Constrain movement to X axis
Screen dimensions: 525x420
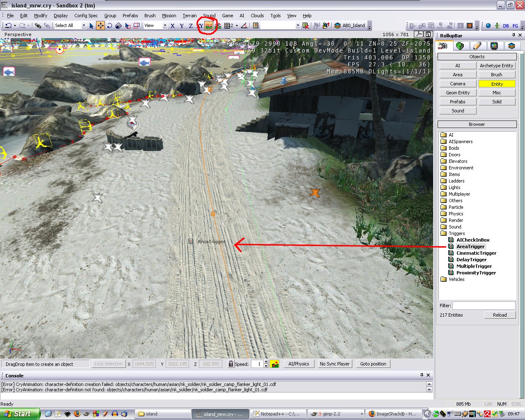pyautogui.click(x=173, y=25)
